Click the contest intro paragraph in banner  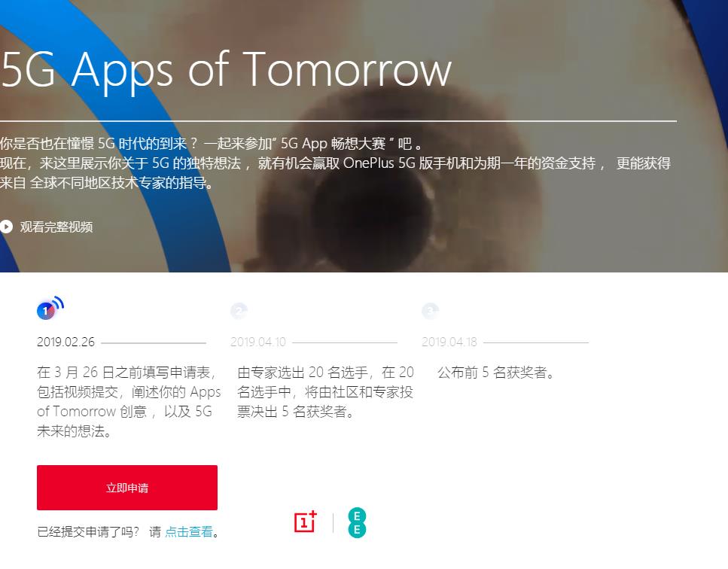click(x=335, y=163)
